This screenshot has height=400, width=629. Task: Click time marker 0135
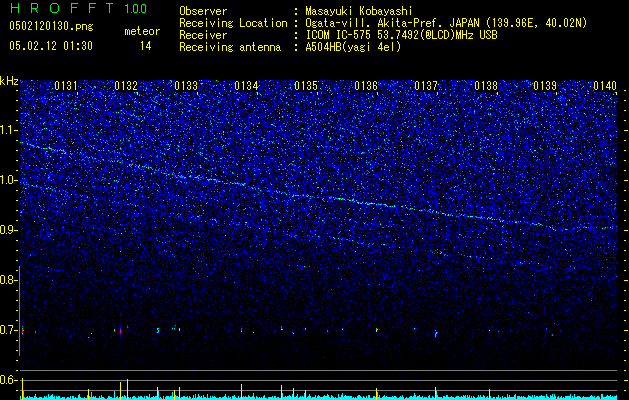click(x=306, y=85)
